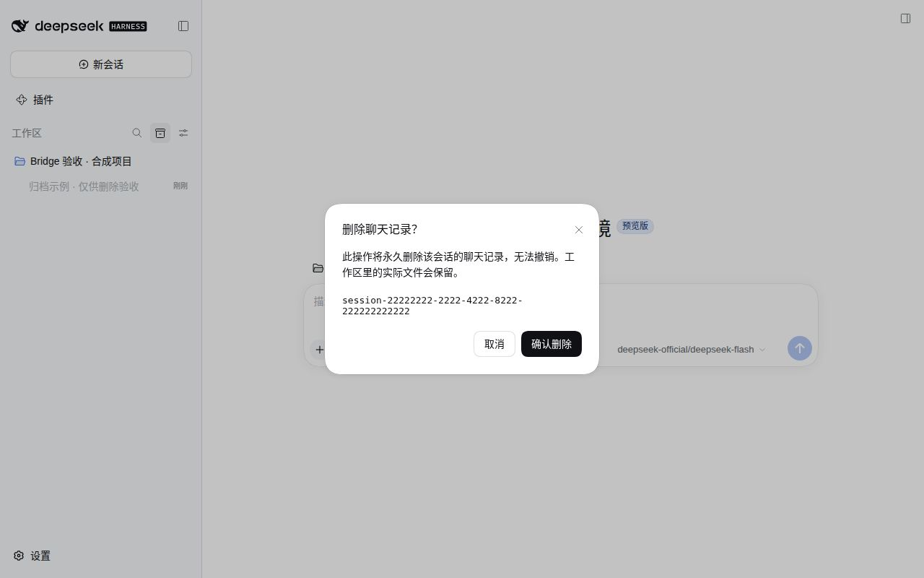Start a 新会话 new conversation

point(101,64)
